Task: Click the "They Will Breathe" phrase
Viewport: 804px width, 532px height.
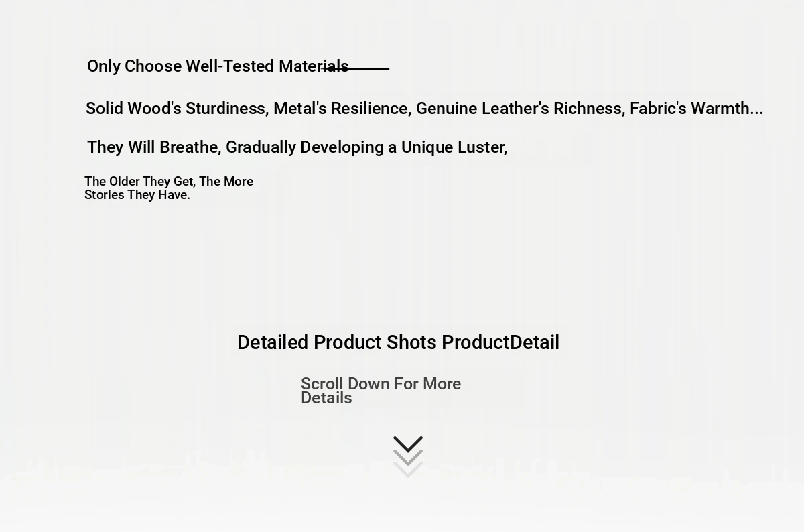Action: tap(152, 147)
